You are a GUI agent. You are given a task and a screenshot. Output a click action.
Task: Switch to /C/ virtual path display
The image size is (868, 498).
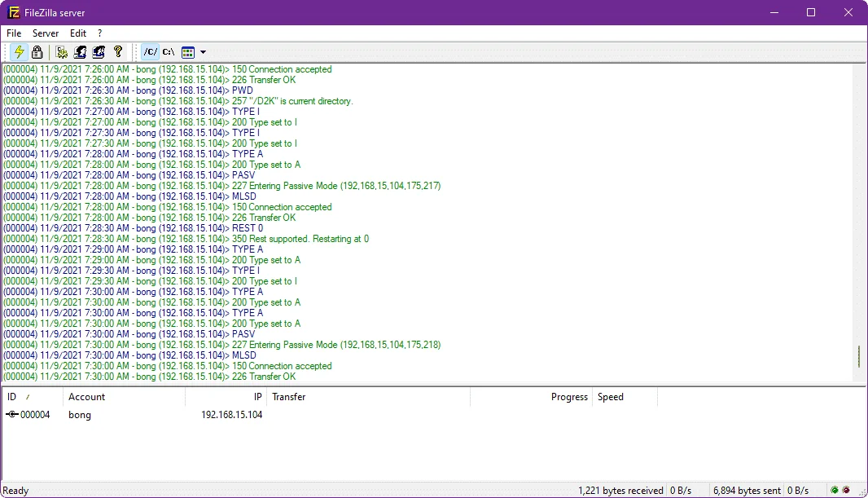pyautogui.click(x=150, y=52)
